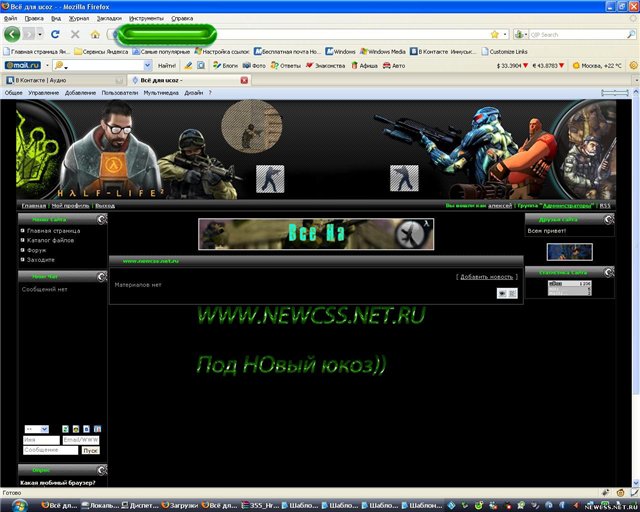Image resolution: width=640 pixels, height=512 pixels.
Task: Click the blue B codes icon in mini-chat
Action: point(87,429)
